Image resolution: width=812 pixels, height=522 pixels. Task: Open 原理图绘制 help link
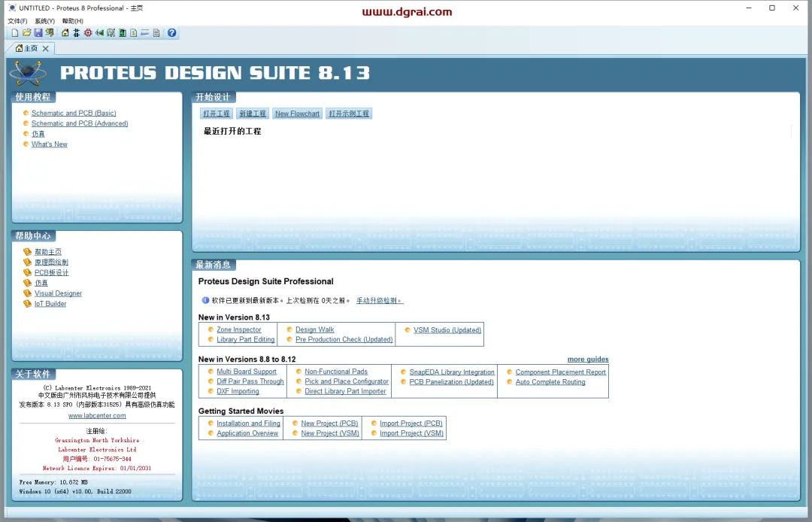coord(51,262)
